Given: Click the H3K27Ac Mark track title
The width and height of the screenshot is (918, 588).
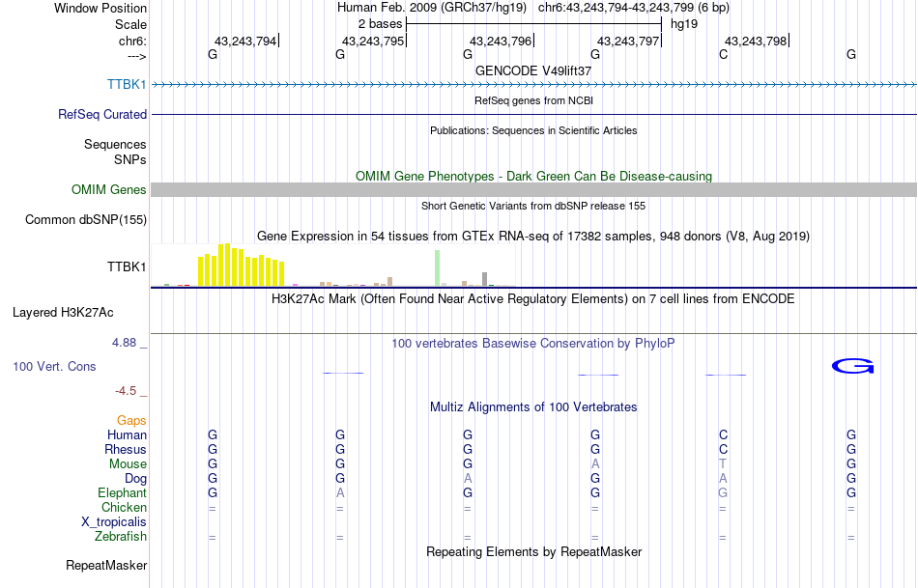Looking at the screenshot, I should [x=532, y=299].
